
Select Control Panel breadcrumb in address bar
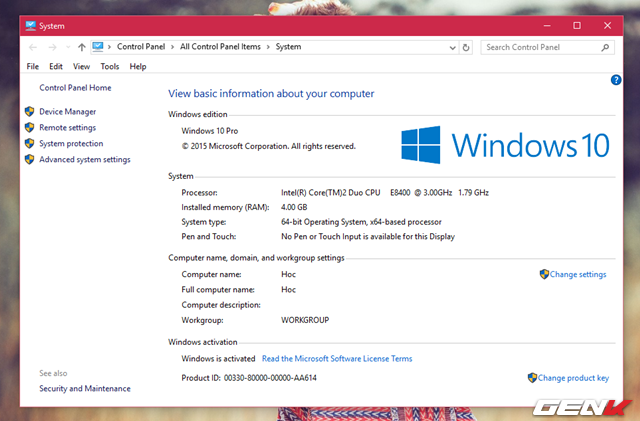point(141,47)
